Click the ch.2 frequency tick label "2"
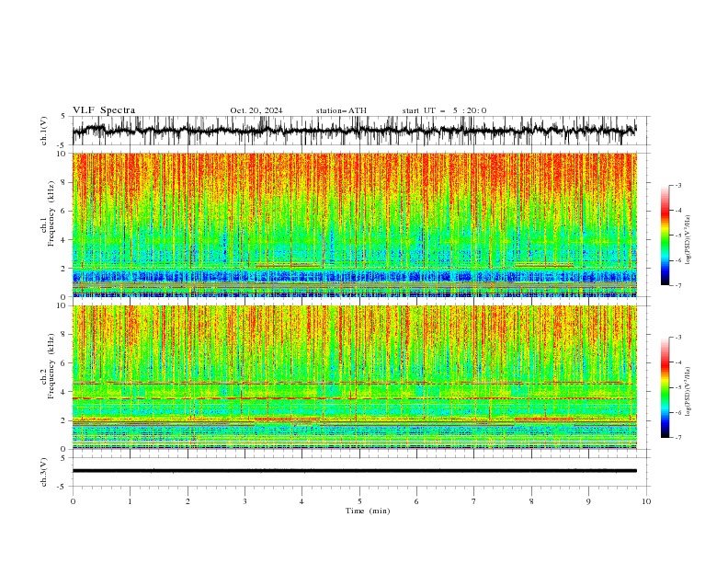Image resolution: width=728 pixels, height=563 pixels. pyautogui.click(x=65, y=420)
